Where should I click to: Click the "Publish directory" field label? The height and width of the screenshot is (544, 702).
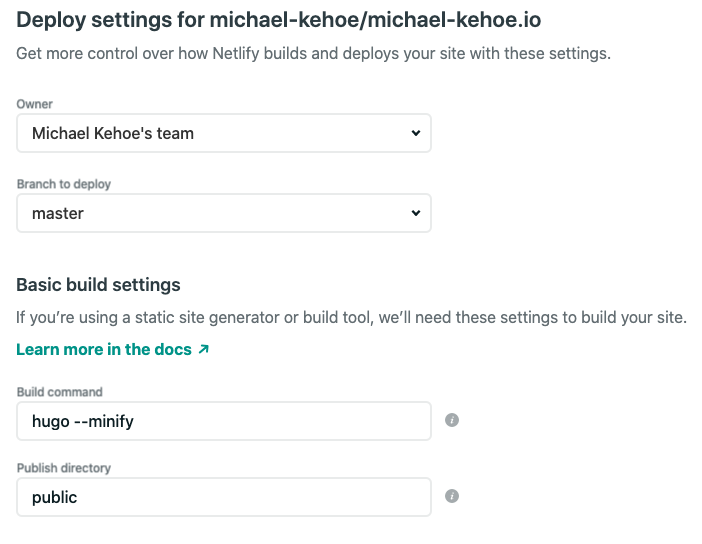tap(66, 468)
